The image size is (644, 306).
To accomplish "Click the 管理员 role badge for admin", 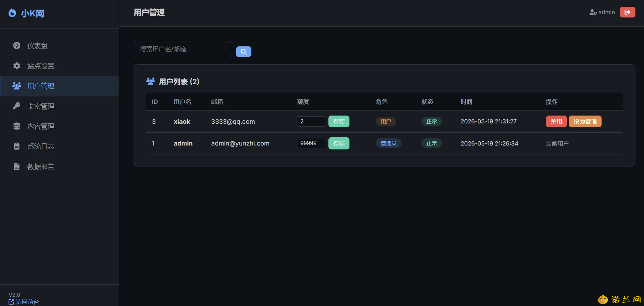I will pos(389,143).
